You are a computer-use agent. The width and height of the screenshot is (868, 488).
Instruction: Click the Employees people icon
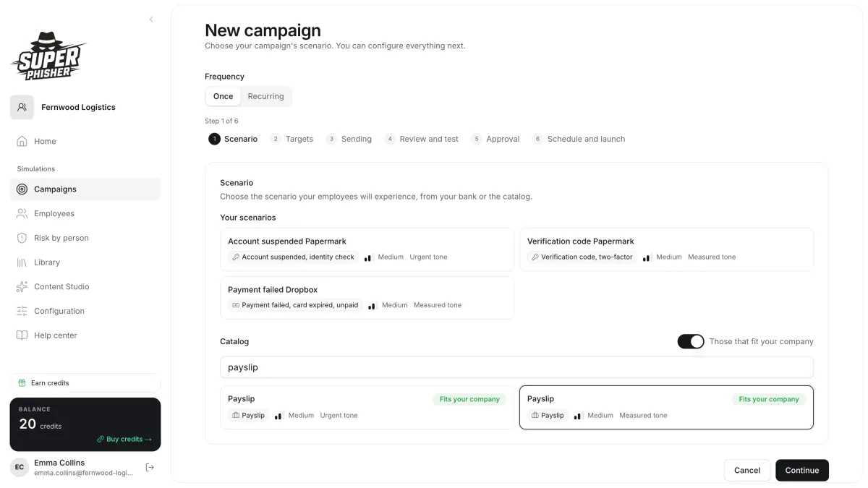[x=22, y=214]
